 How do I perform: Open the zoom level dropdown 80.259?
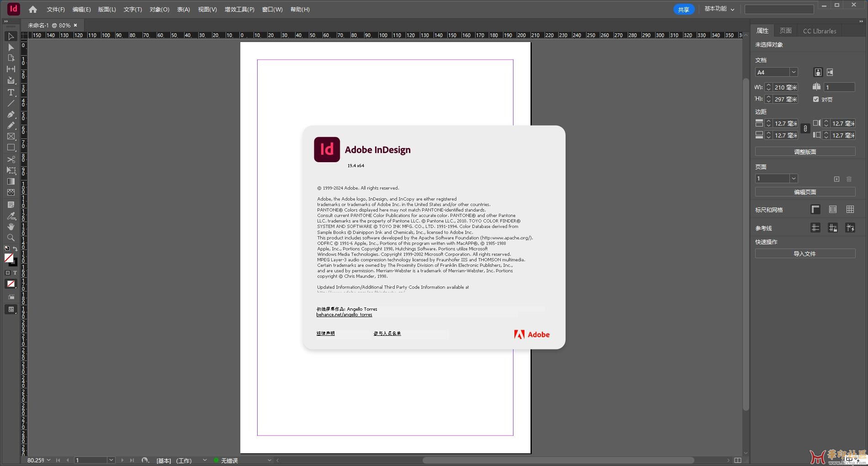click(x=48, y=460)
